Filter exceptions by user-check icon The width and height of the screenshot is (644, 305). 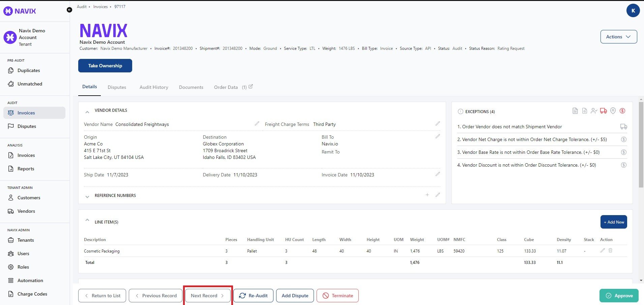click(x=594, y=111)
